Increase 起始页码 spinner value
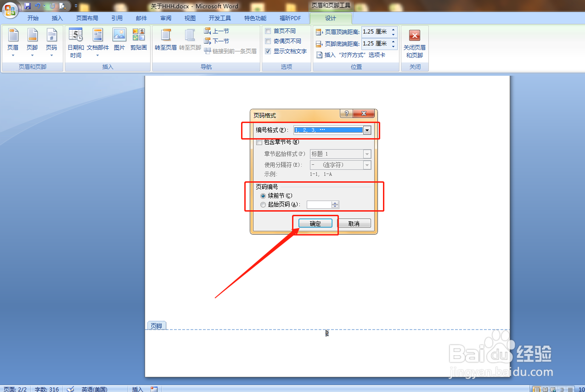This screenshot has width=585, height=392. click(x=335, y=203)
